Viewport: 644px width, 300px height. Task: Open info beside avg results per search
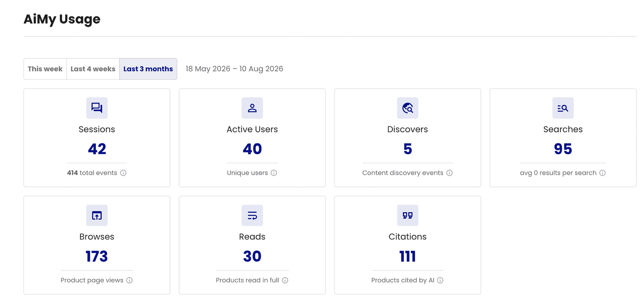pyautogui.click(x=603, y=173)
